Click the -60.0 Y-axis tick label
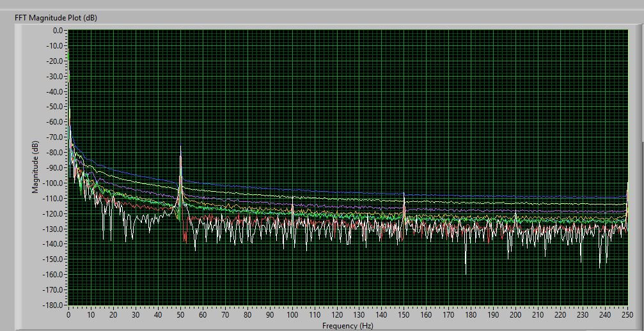644x331 pixels. [x=56, y=122]
